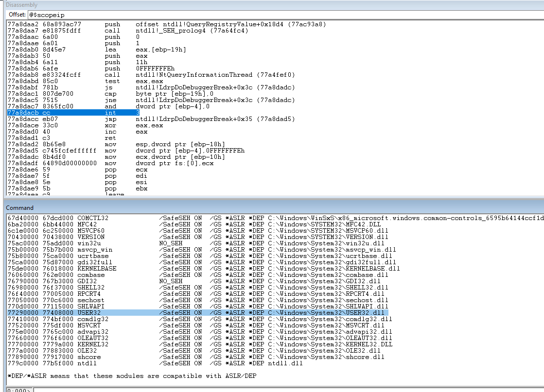Image resolution: width=544 pixels, height=392 pixels.
Task: Click the Command panel title
Action: pyautogui.click(x=20, y=208)
